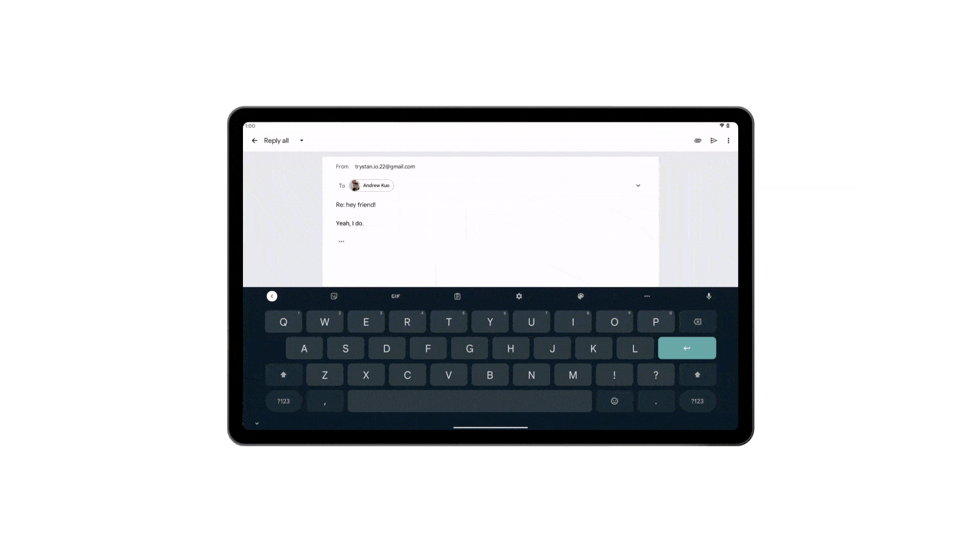Select the microphone voice input icon
The width and height of the screenshot is (980, 551).
(709, 296)
